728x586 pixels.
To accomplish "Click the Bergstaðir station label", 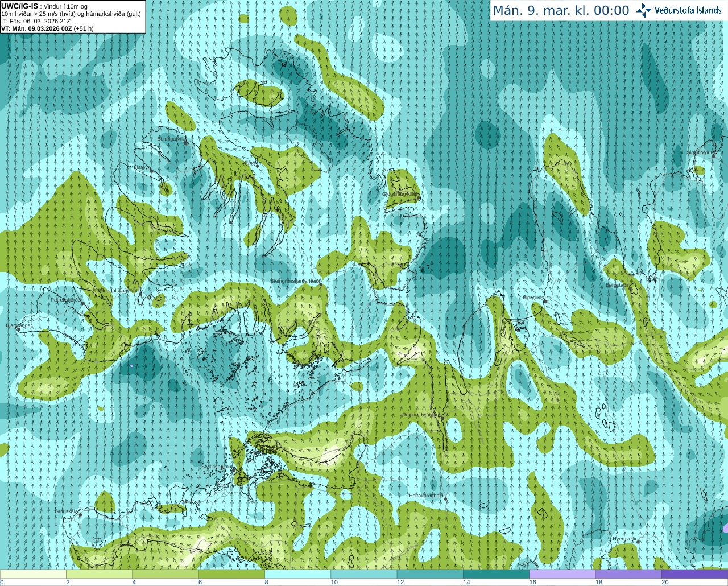I will point(616,285).
